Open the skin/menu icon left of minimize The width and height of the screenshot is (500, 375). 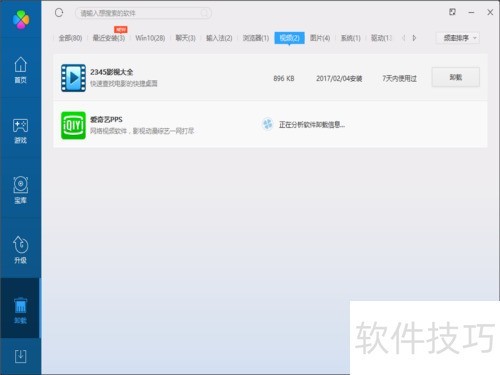click(x=452, y=12)
